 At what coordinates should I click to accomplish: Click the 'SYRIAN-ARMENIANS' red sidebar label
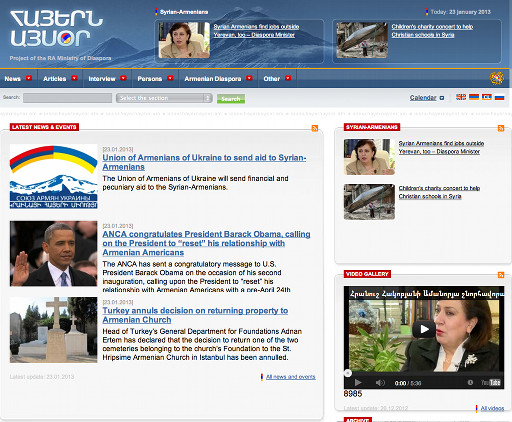point(372,127)
